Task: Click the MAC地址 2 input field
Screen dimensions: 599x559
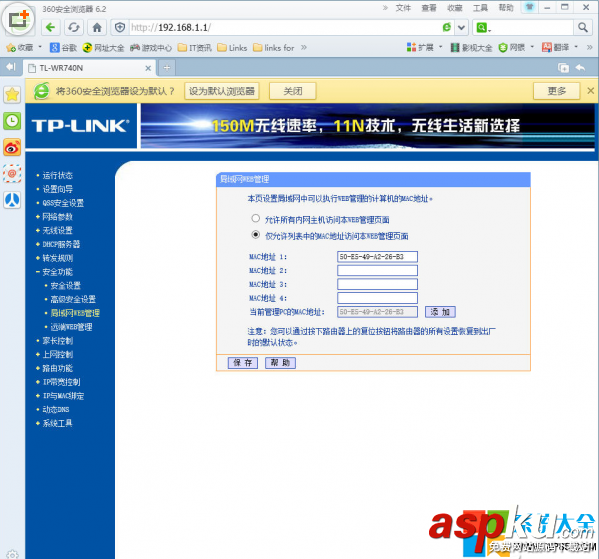Action: (377, 271)
